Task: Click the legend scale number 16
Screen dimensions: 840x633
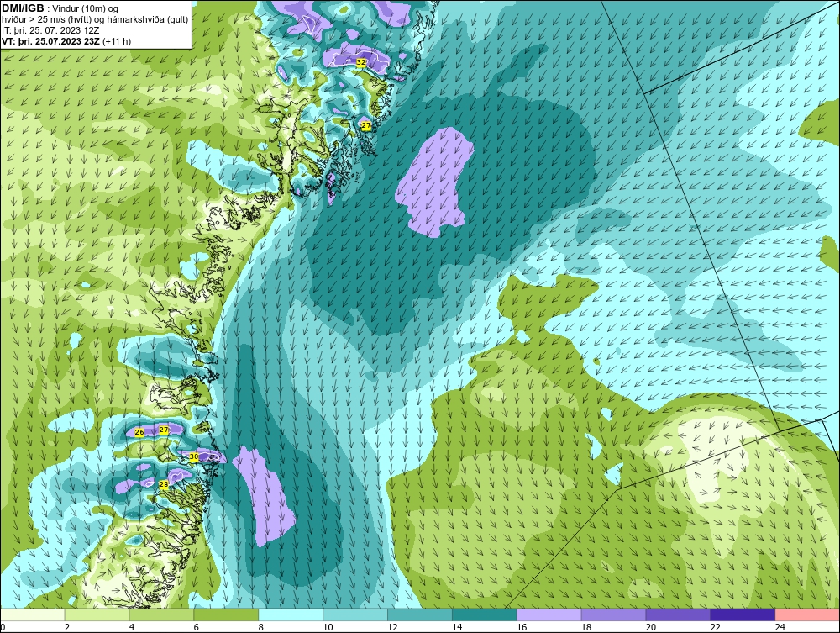Action: [x=522, y=627]
